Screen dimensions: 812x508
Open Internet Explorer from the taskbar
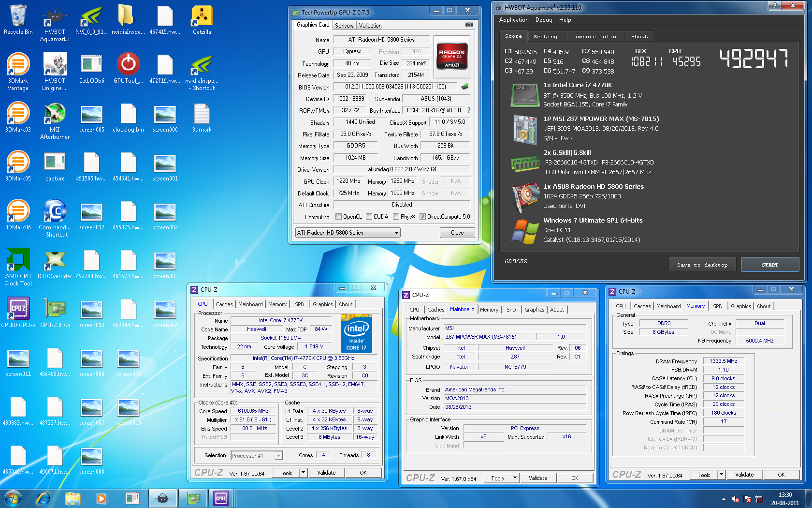coord(43,498)
